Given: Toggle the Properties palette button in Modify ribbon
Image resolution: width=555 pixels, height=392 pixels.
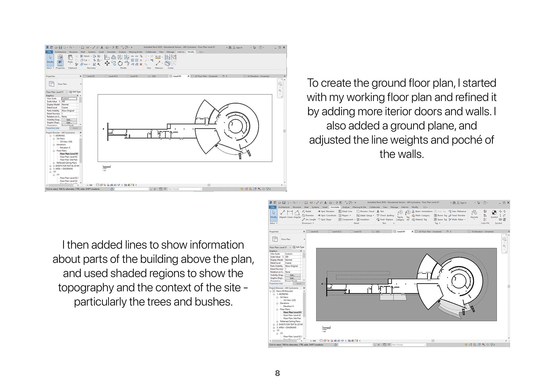Looking at the screenshot, I should click(60, 63).
